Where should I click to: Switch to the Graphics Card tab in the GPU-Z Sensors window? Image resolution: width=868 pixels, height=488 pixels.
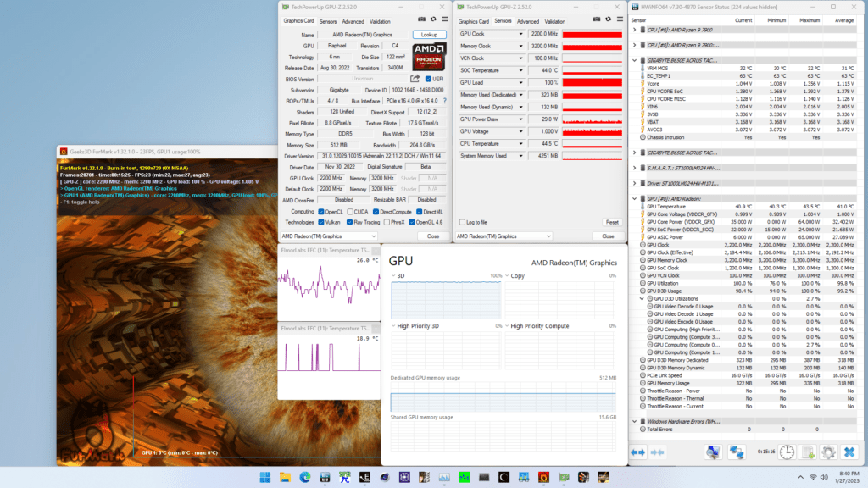click(473, 21)
